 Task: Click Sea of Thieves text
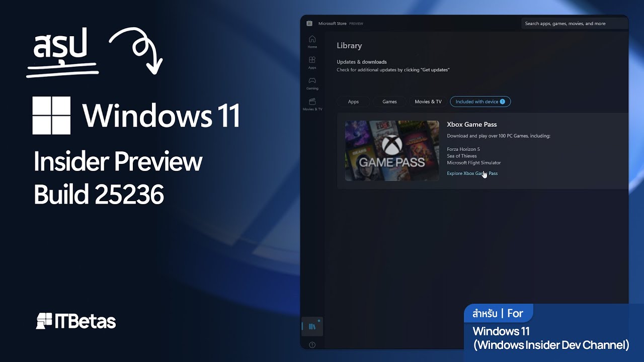pyautogui.click(x=462, y=156)
